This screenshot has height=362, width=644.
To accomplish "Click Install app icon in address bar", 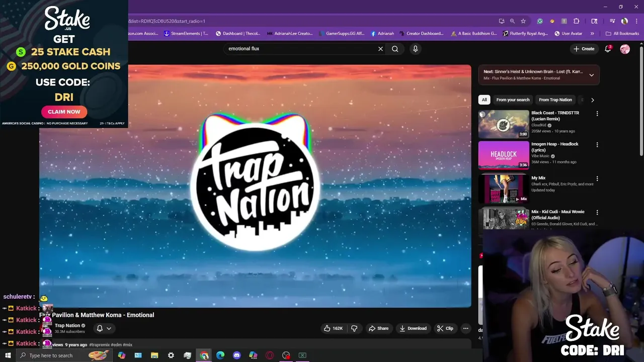I will pyautogui.click(x=502, y=21).
